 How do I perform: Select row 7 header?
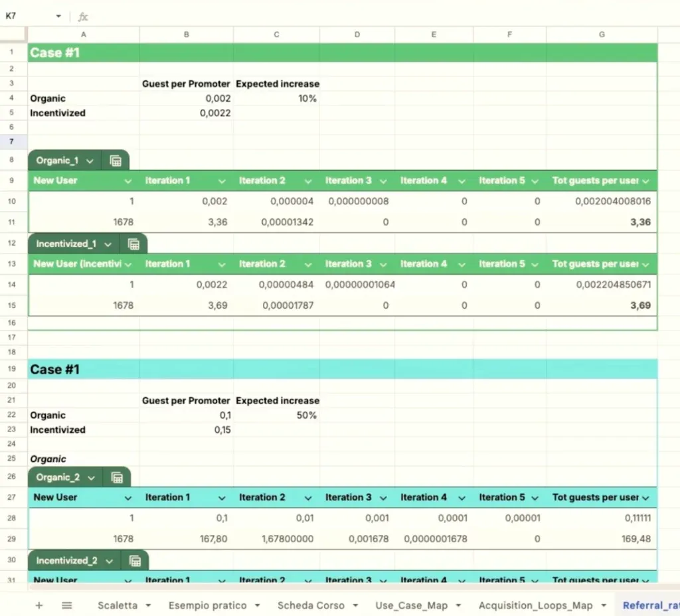pos(12,141)
